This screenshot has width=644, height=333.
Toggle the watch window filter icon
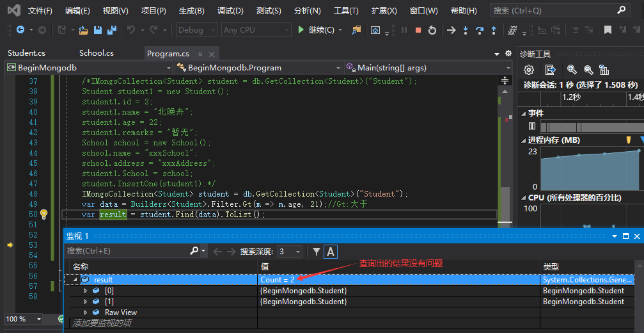[316, 252]
